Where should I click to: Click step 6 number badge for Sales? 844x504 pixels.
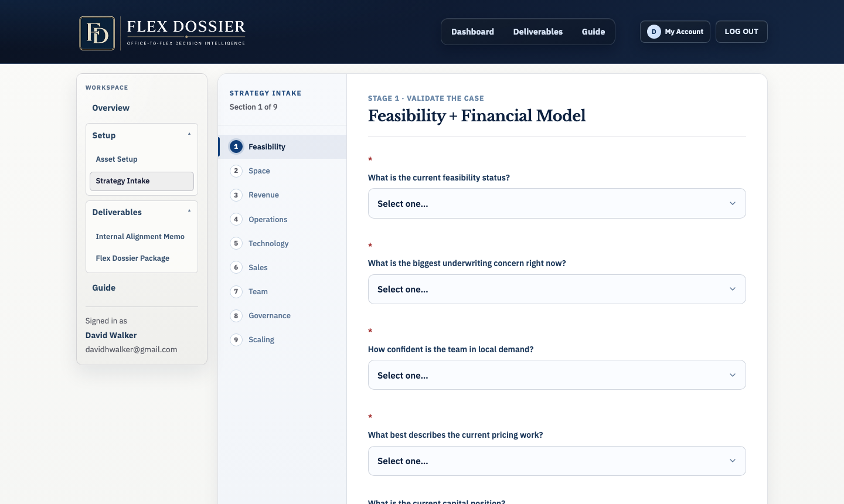point(236,267)
